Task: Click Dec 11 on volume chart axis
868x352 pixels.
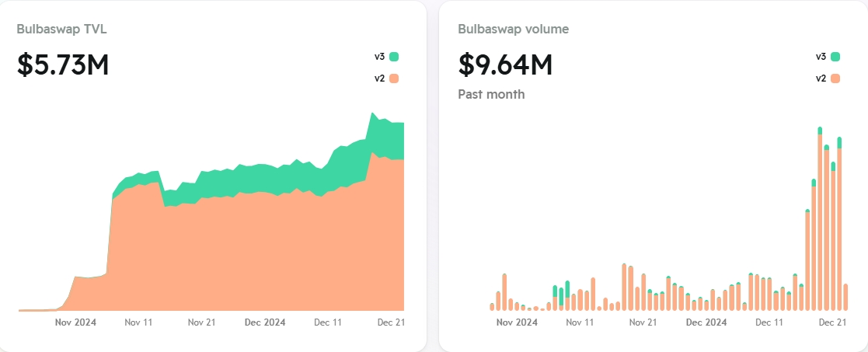Action: (769, 322)
